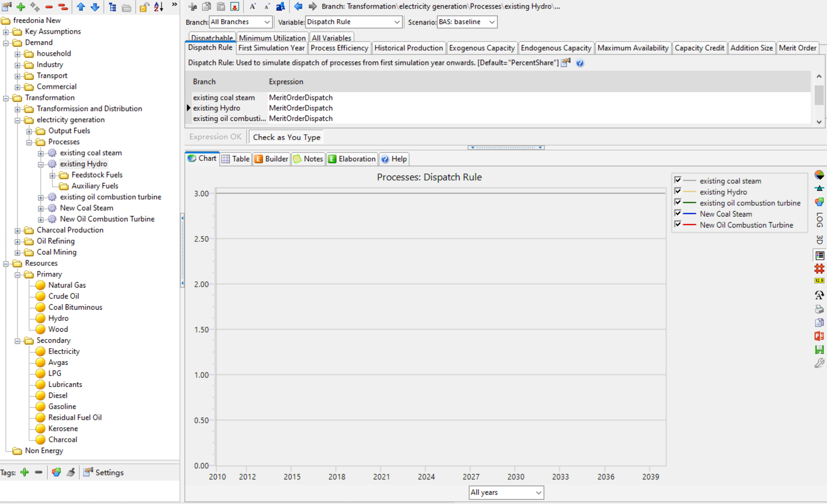Click the horizontal splitter handle above chart tabs
827x504 pixels.
(x=506, y=147)
